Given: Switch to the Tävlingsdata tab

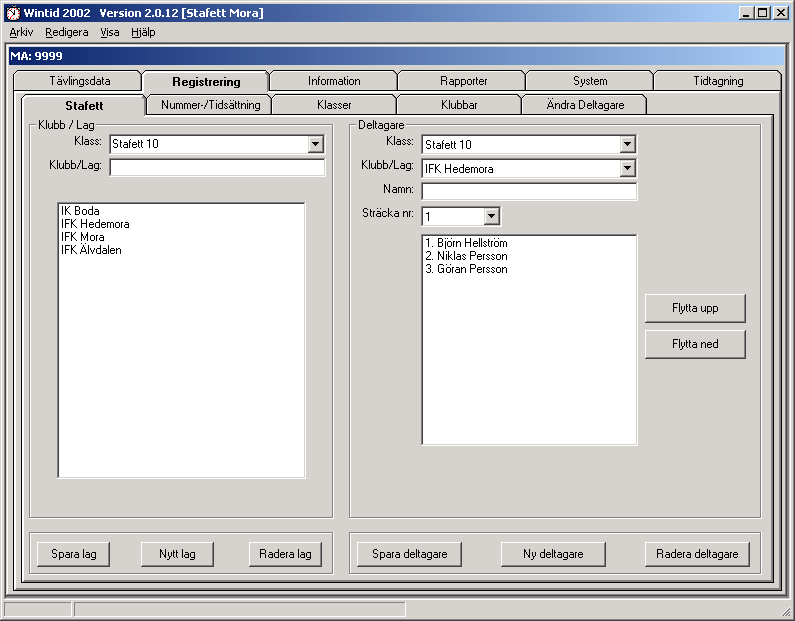Looking at the screenshot, I should pos(79,81).
